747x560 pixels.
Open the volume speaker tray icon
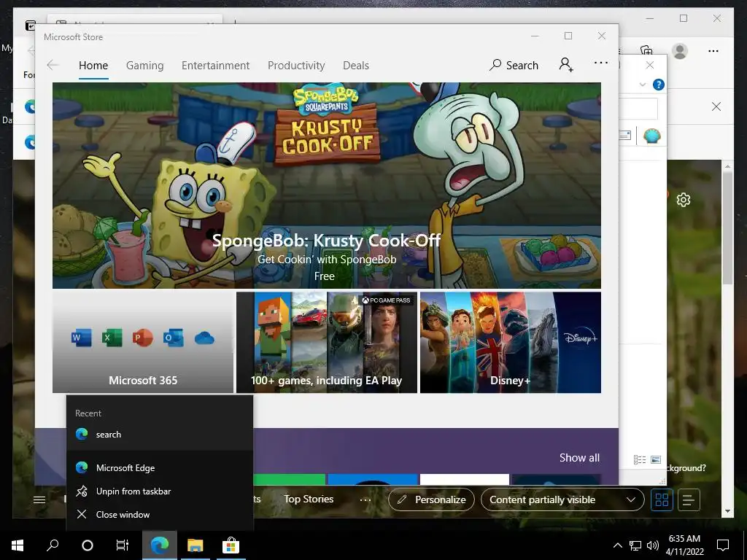pyautogui.click(x=653, y=545)
